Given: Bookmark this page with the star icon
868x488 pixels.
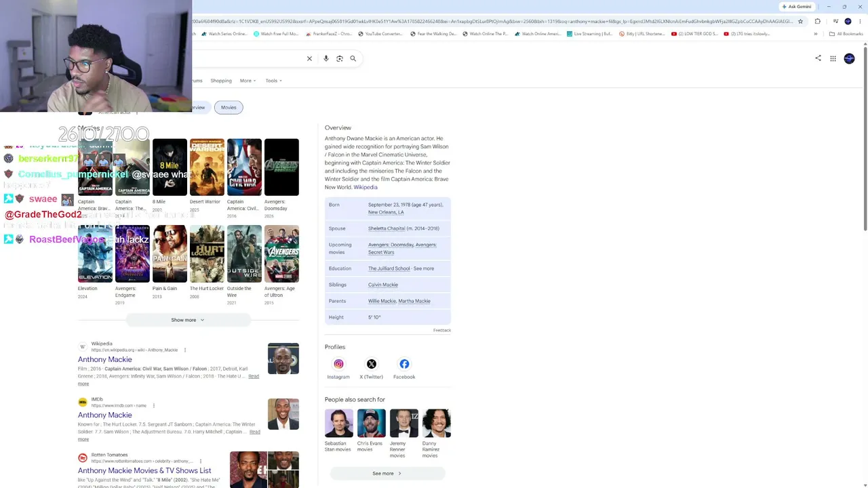Looking at the screenshot, I should (800, 21).
